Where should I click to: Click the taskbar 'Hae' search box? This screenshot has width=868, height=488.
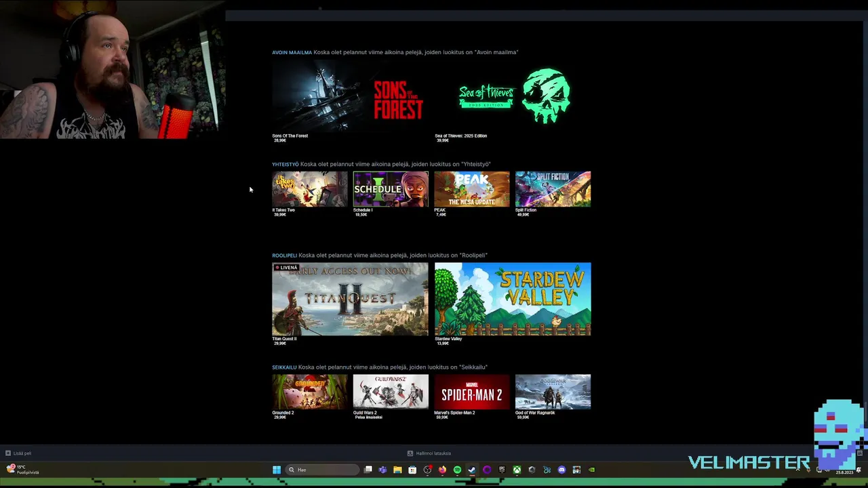click(x=322, y=470)
